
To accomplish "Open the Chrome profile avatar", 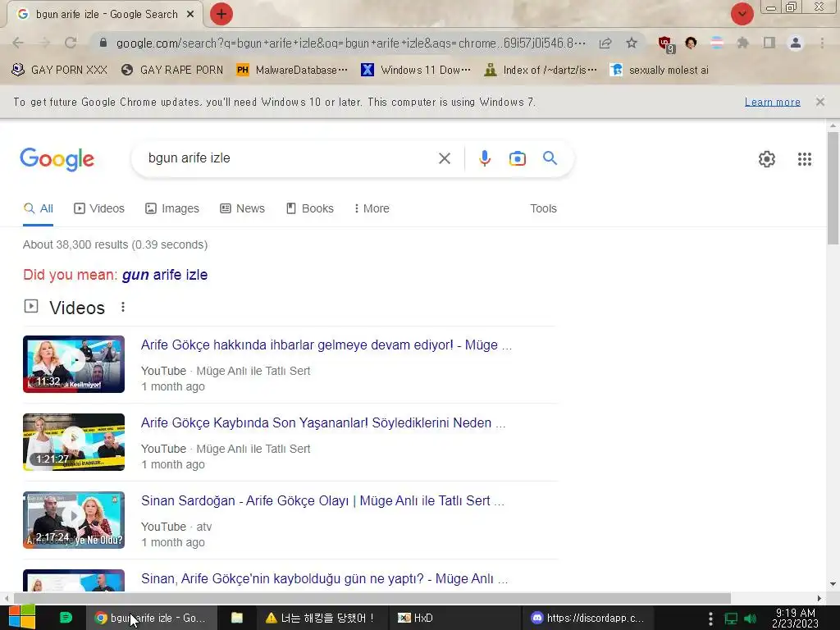I will pyautogui.click(x=796, y=43).
